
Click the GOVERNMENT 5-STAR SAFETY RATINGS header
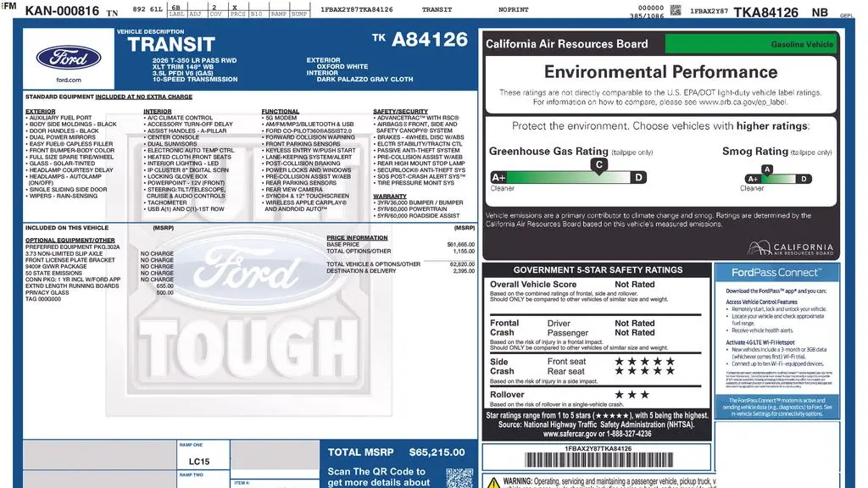(x=598, y=270)
